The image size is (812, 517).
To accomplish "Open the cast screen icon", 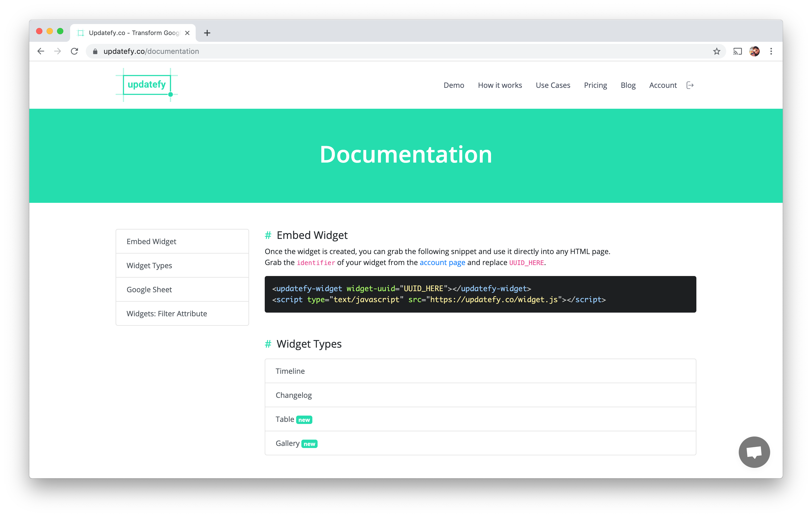I will [x=737, y=51].
